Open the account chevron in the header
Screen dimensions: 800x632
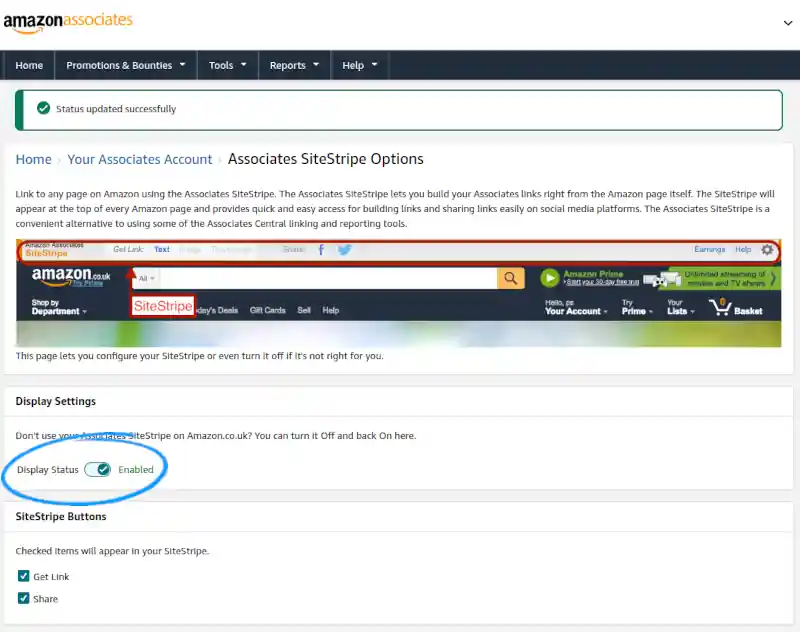[788, 23]
